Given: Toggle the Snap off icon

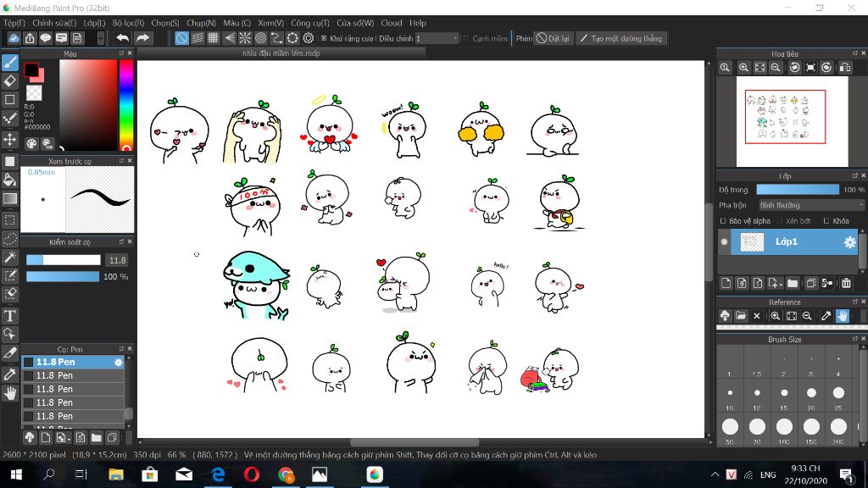Looking at the screenshot, I should [x=181, y=38].
